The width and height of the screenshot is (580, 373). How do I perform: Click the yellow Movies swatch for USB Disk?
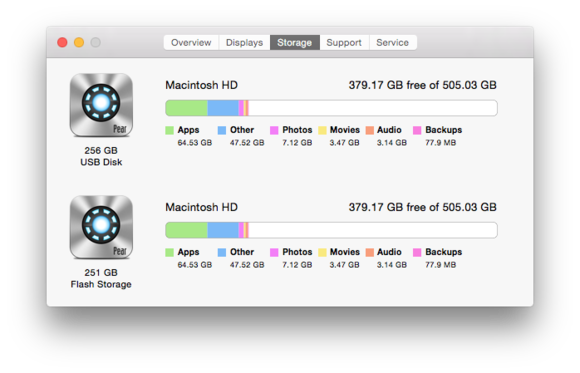tap(322, 130)
